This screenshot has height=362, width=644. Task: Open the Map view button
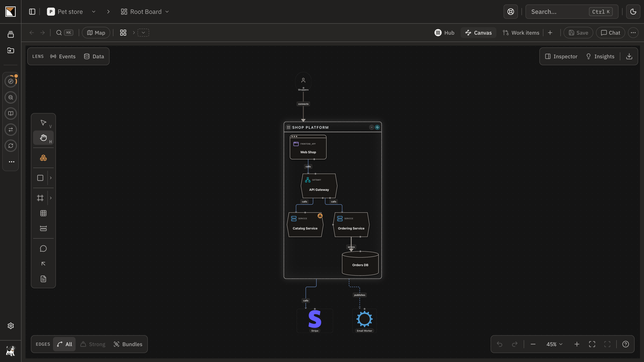96,33
